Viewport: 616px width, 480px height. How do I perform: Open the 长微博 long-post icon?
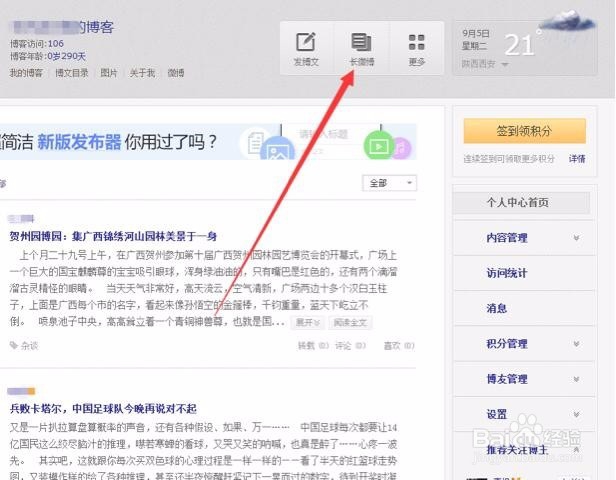(x=361, y=42)
